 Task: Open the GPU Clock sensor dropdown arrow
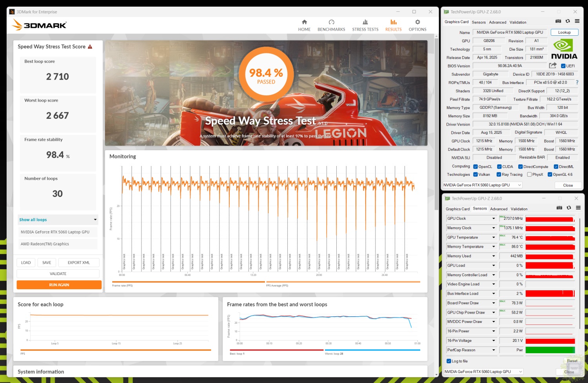coord(494,219)
